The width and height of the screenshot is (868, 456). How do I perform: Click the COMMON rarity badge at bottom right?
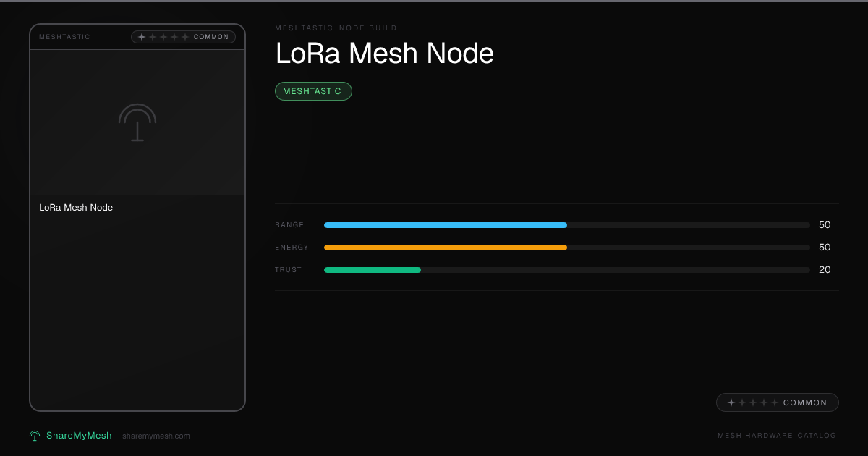(x=778, y=402)
